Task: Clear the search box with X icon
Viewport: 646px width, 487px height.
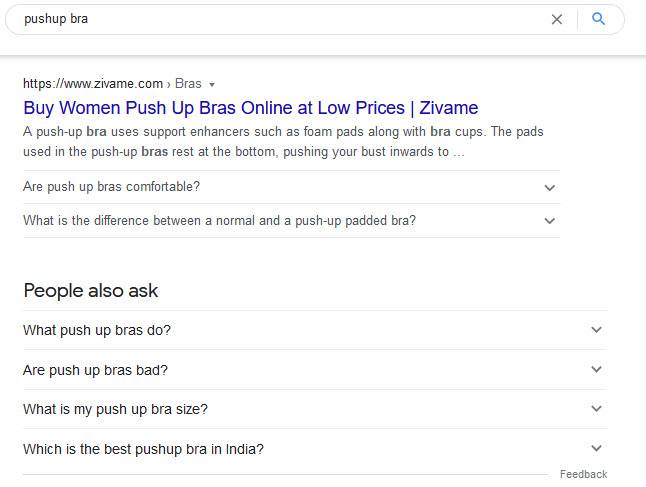Action: click(x=557, y=19)
